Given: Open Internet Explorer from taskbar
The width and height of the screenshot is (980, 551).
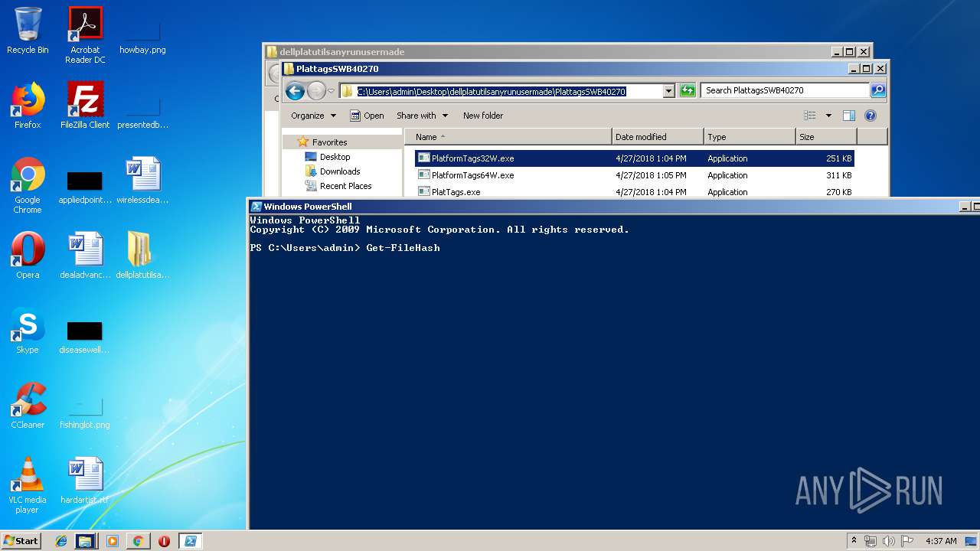Looking at the screenshot, I should pos(61,541).
